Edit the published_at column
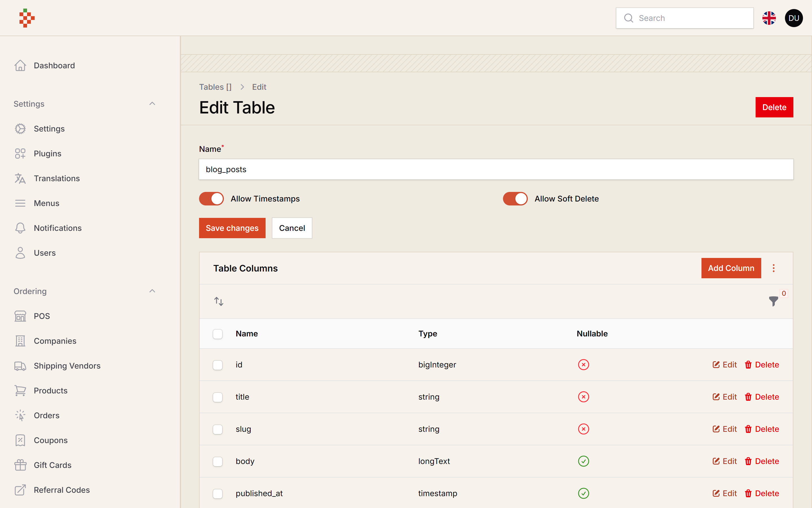 click(x=724, y=494)
